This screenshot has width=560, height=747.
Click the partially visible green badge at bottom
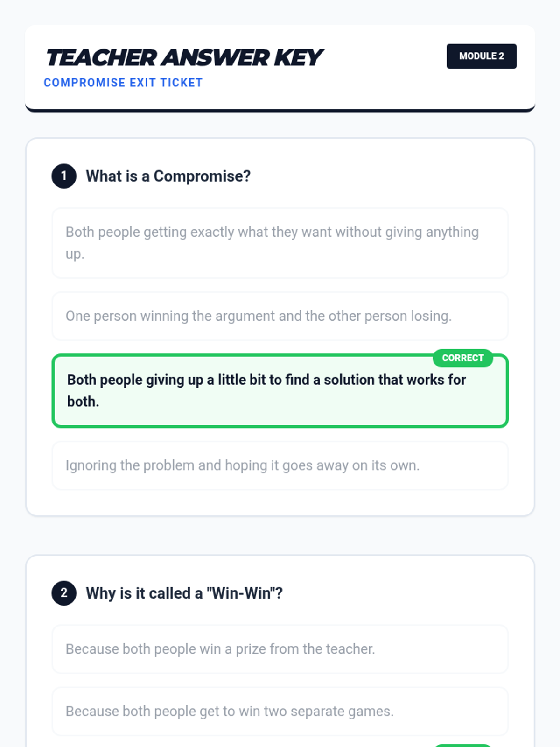point(462,745)
